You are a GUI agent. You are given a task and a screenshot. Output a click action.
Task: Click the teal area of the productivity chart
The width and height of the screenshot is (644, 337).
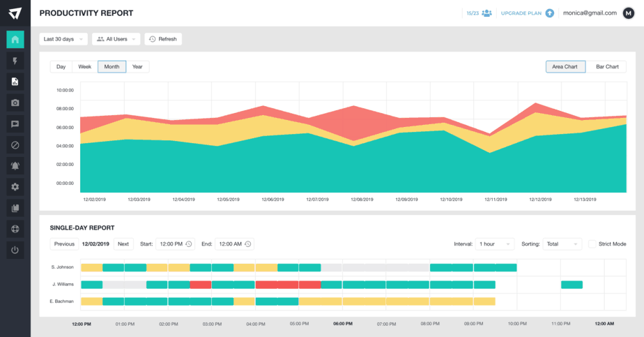click(x=353, y=170)
